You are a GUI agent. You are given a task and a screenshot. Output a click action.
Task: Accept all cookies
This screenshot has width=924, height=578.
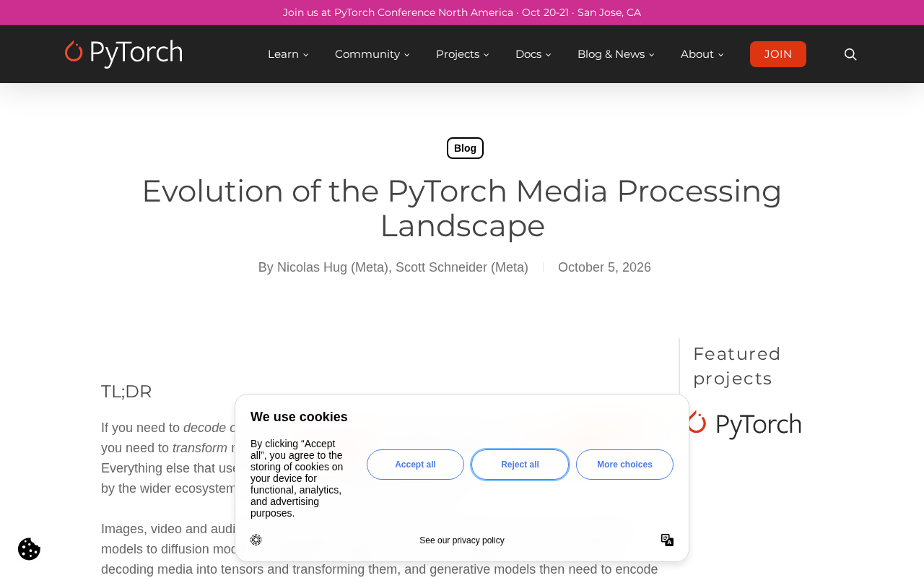415,465
